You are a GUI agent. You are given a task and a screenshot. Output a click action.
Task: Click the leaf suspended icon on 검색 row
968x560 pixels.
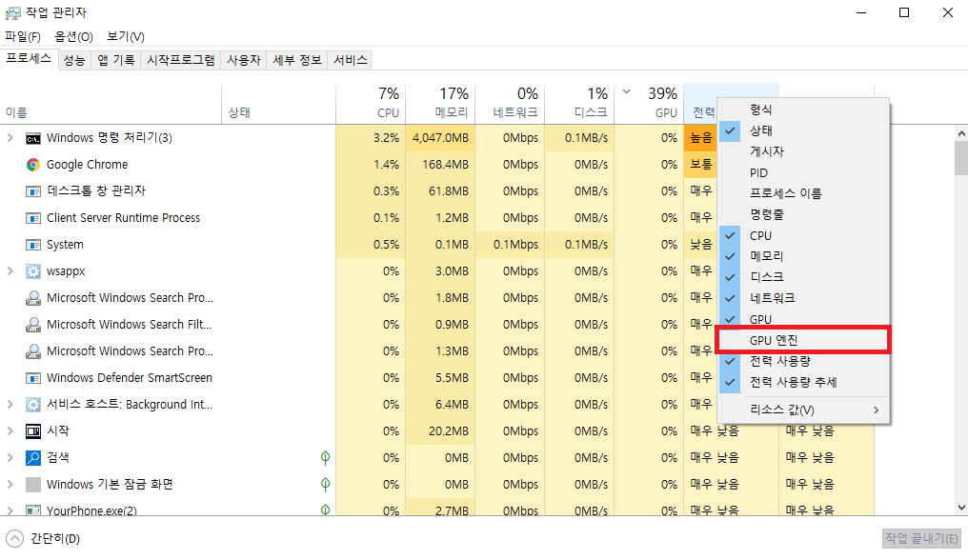[325, 457]
